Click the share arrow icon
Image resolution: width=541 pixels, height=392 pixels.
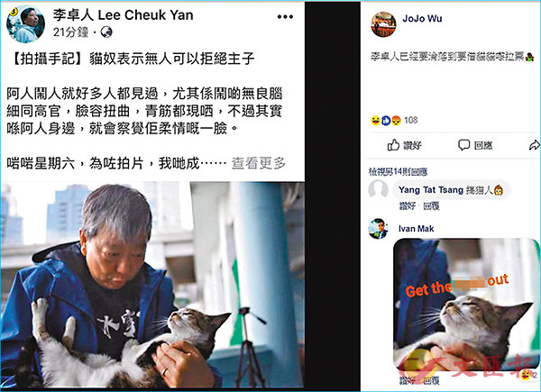(x=535, y=145)
